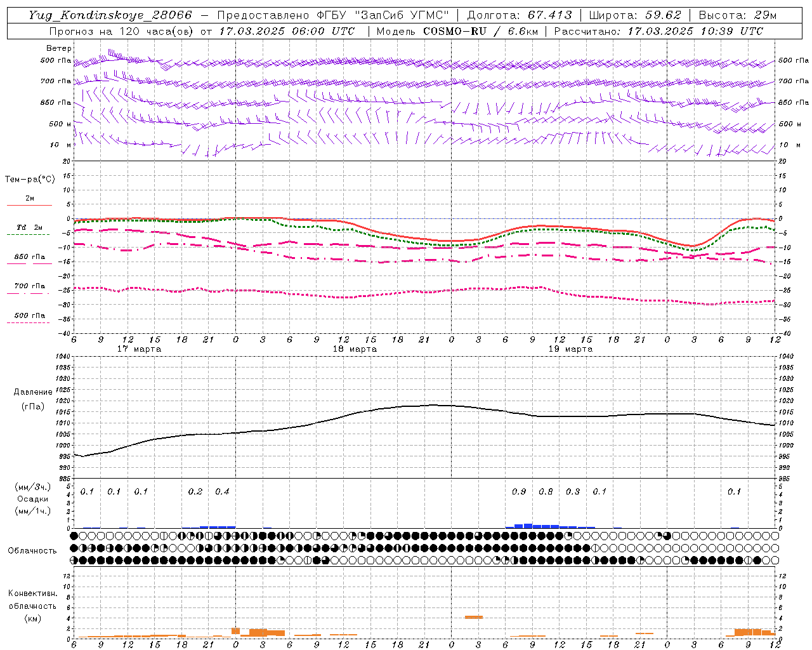Click the station title Yug_Kondinskoye_28066
The width and height of the screenshot is (812, 650).
click(x=110, y=15)
